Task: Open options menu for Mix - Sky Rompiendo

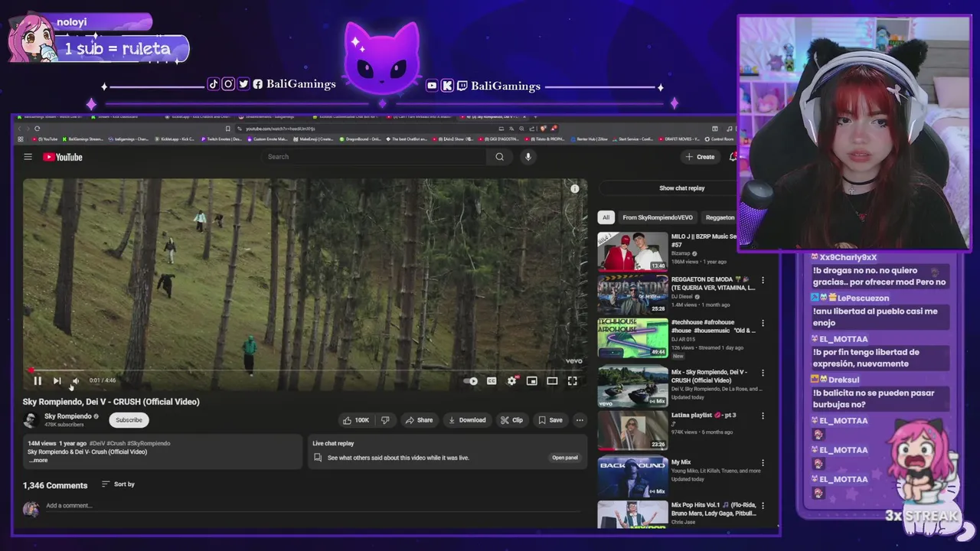Action: 763,373
